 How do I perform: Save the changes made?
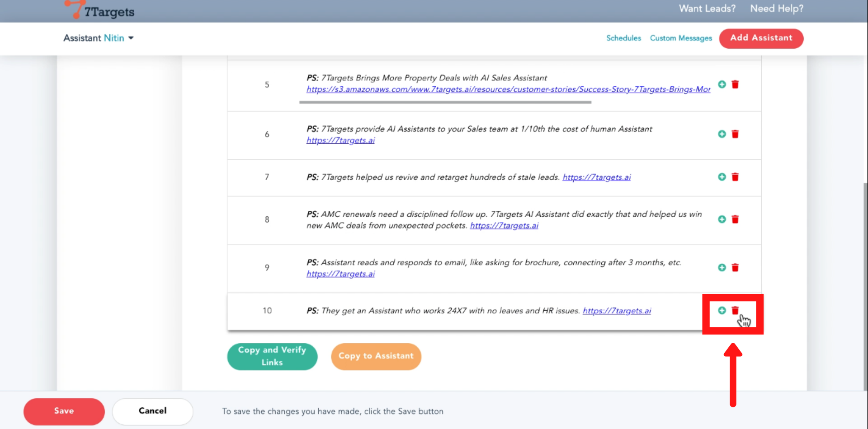(x=64, y=411)
